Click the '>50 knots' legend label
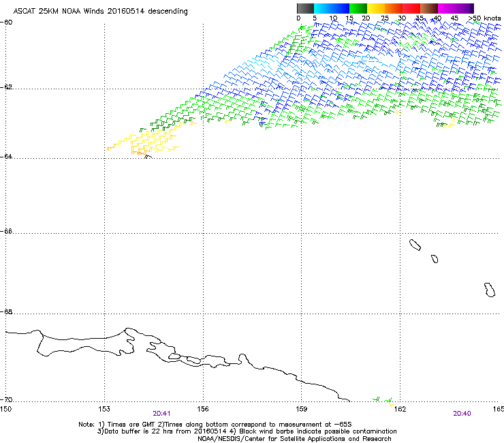504x443 pixels. [x=484, y=18]
